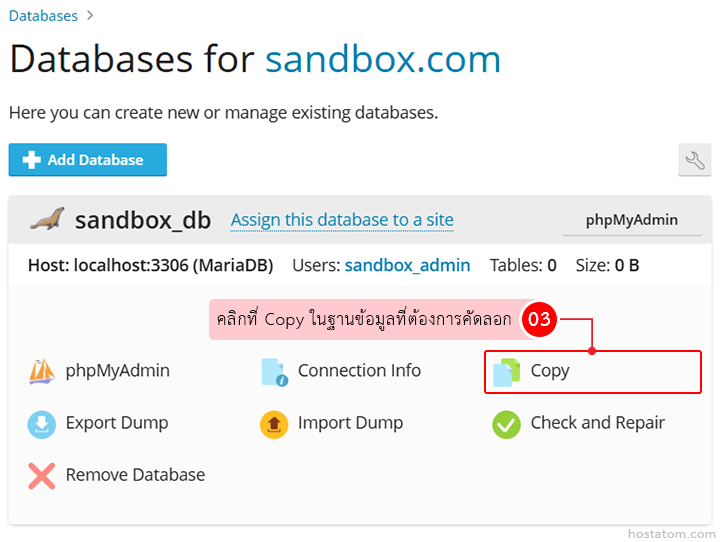Click the Import Dump upload icon
The image size is (720, 542).
coord(274,424)
